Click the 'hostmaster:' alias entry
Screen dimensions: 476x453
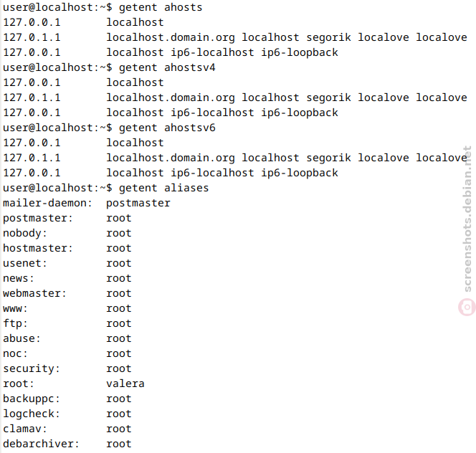tap(38, 248)
